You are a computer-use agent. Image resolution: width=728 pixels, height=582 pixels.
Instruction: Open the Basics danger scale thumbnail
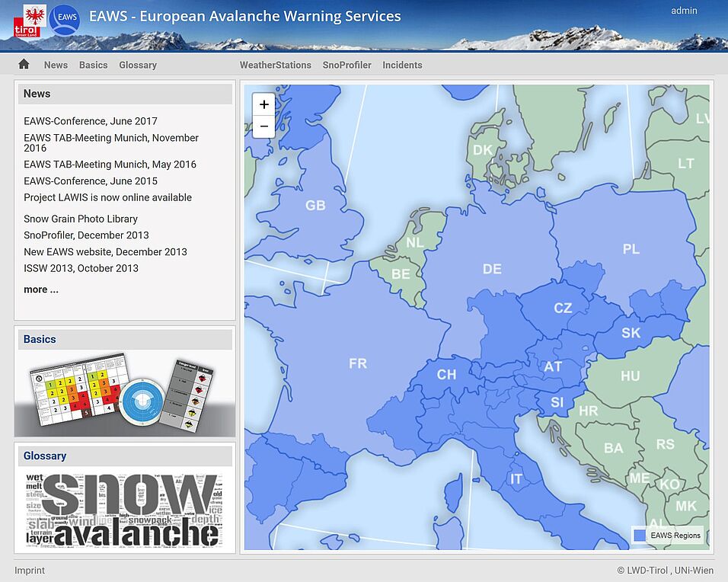coord(125,393)
